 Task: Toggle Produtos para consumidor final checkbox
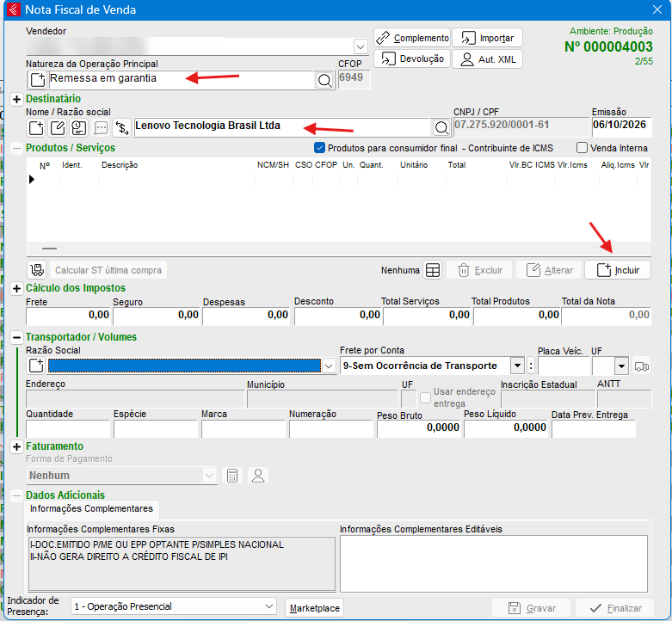click(319, 148)
